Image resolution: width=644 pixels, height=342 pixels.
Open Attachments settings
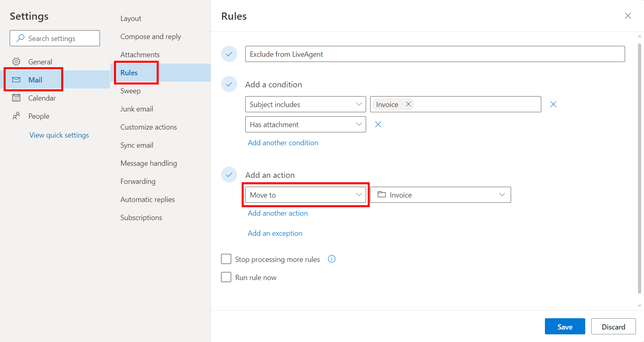point(161,54)
